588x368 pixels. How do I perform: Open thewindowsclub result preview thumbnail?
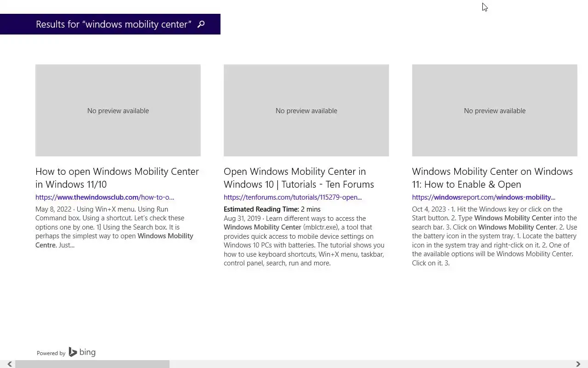(118, 110)
